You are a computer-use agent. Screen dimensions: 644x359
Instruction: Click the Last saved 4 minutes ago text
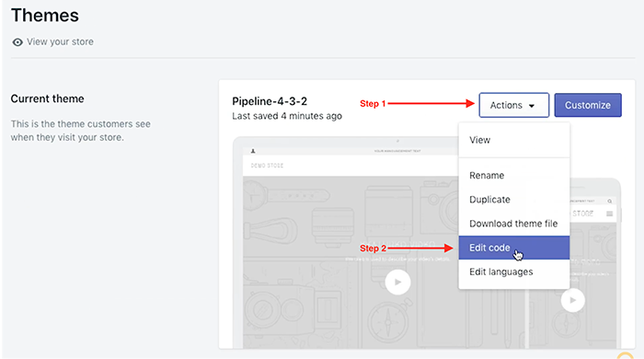point(287,116)
